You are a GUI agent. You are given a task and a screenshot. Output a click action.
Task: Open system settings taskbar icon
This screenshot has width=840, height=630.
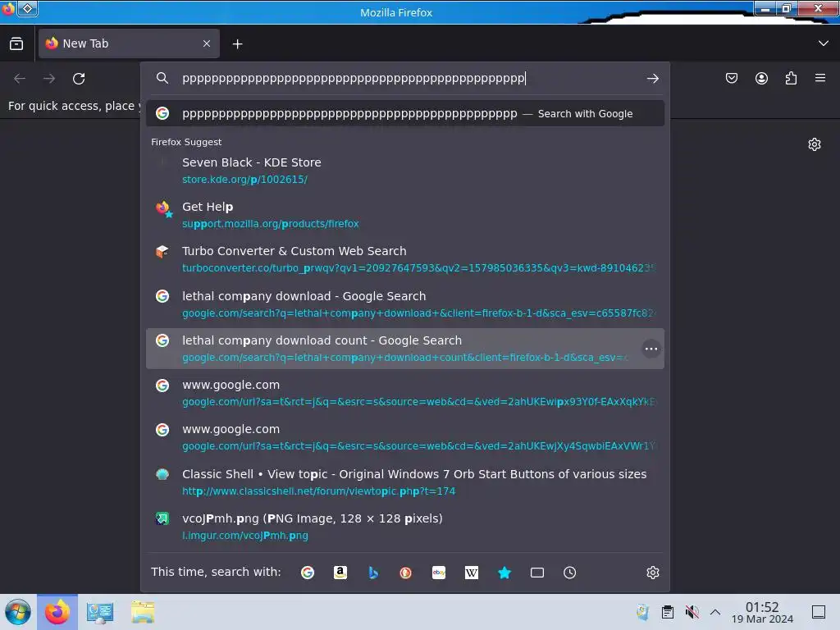(x=99, y=612)
